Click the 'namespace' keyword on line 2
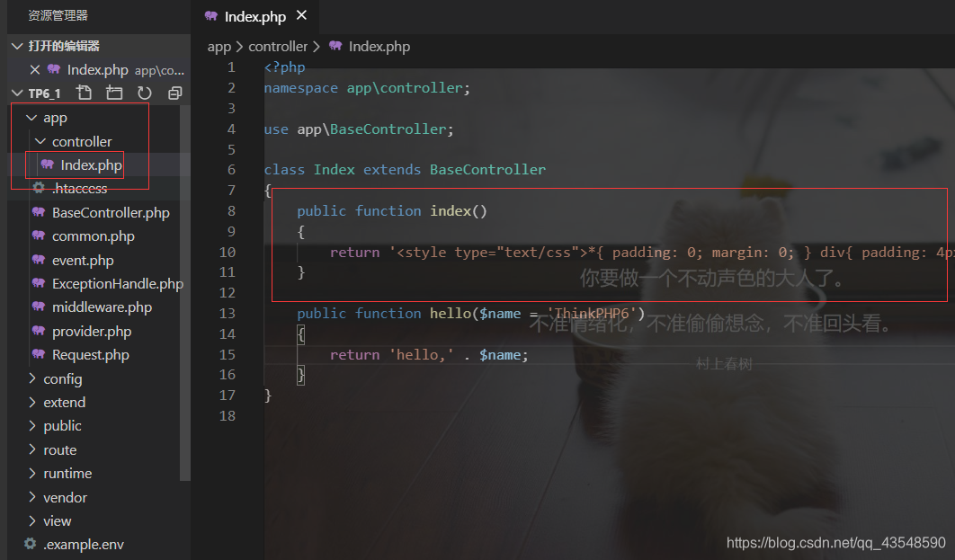Image resolution: width=955 pixels, height=560 pixels. [301, 88]
